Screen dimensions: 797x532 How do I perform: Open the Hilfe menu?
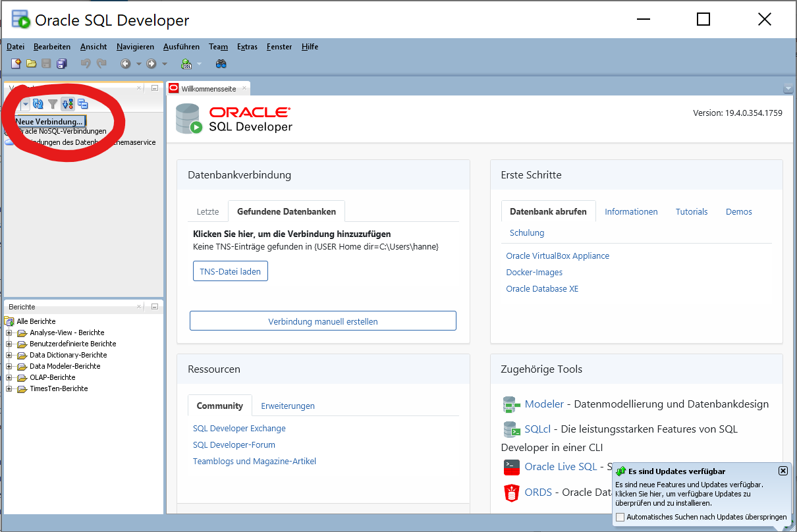click(x=310, y=47)
